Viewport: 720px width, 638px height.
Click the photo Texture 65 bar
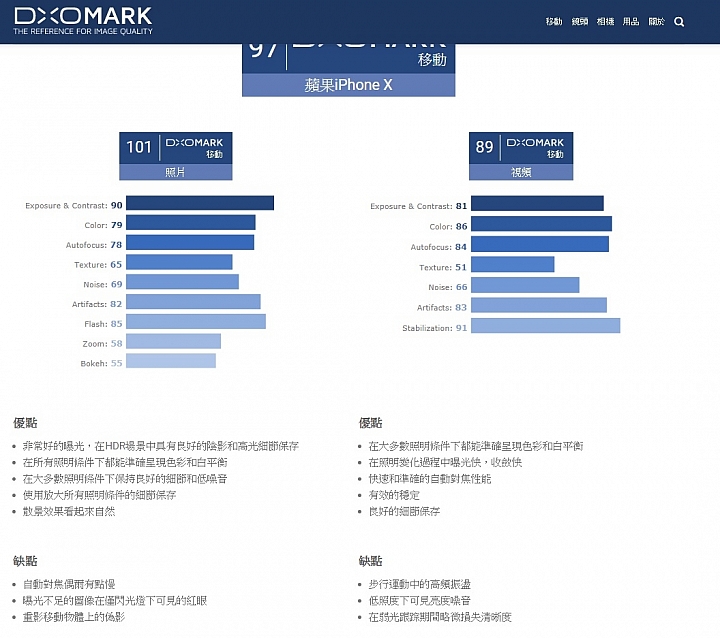[x=179, y=262]
